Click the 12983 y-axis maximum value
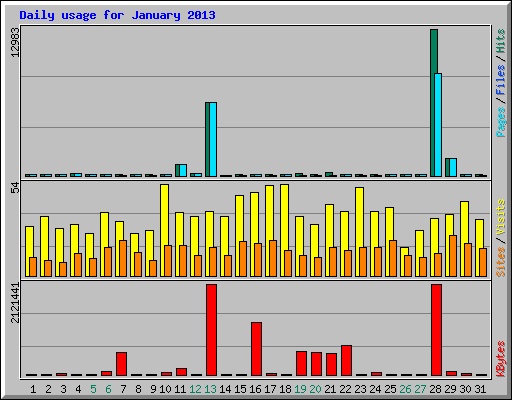 pos(15,42)
